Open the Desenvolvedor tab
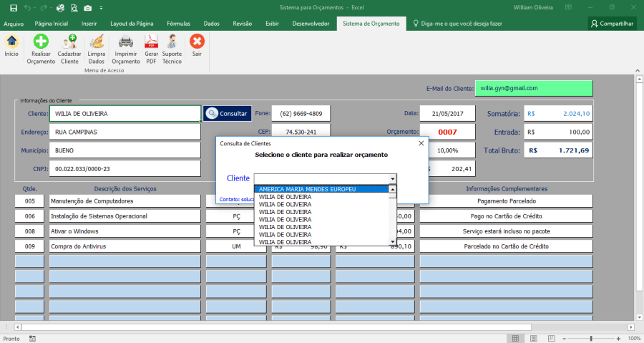 (x=311, y=24)
